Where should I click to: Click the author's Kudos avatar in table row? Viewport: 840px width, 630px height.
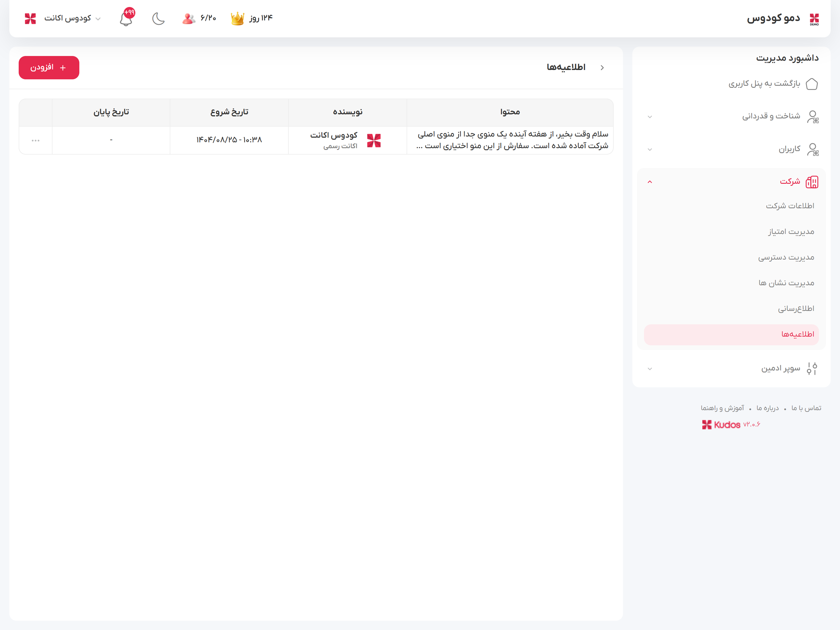(x=374, y=141)
